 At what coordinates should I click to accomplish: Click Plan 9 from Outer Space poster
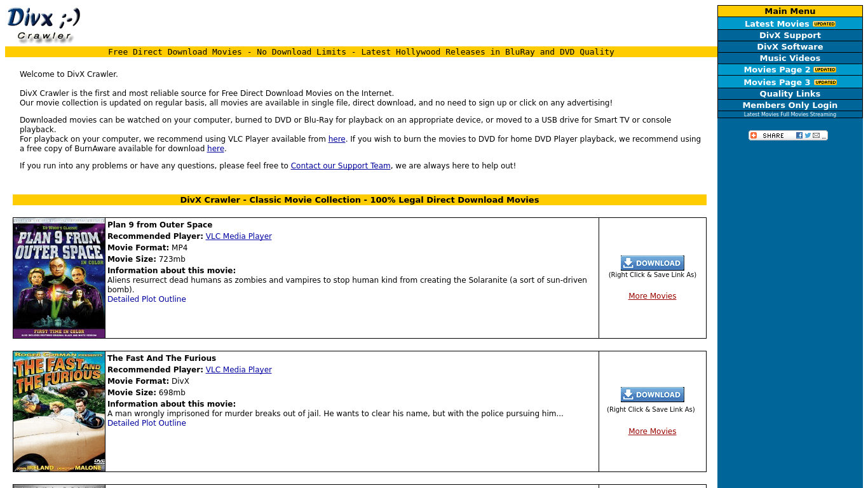(x=59, y=278)
